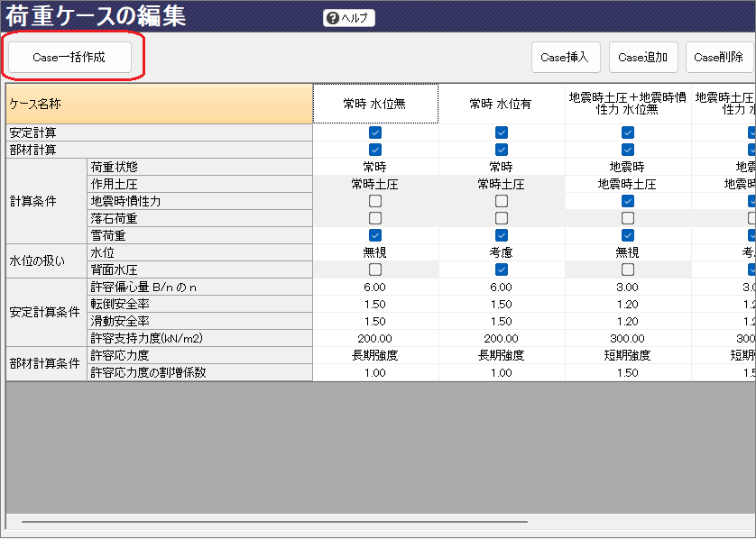
Task: Click the Case追加 button
Action: [x=642, y=57]
